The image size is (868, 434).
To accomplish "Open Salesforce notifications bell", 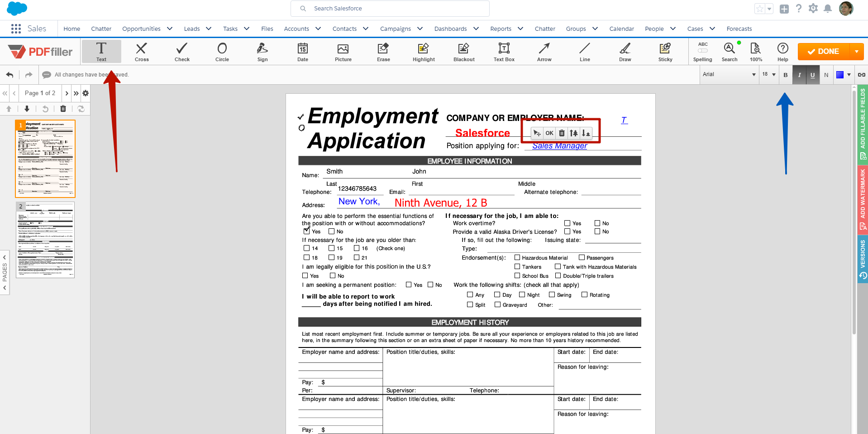I will coord(828,8).
